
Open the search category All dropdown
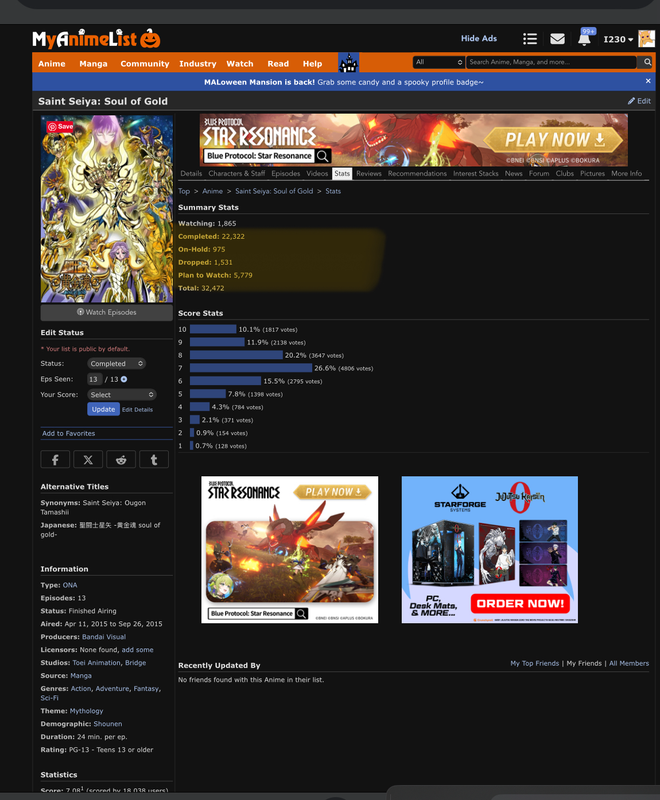click(x=439, y=62)
